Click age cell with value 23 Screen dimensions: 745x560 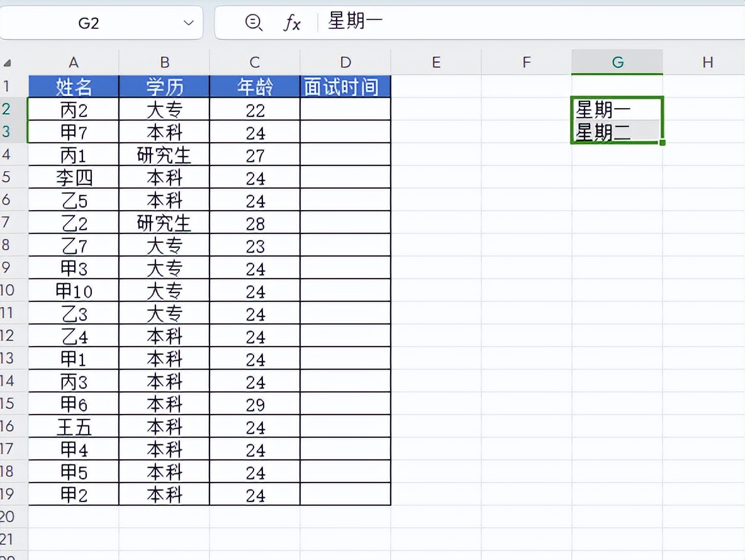[x=255, y=245]
